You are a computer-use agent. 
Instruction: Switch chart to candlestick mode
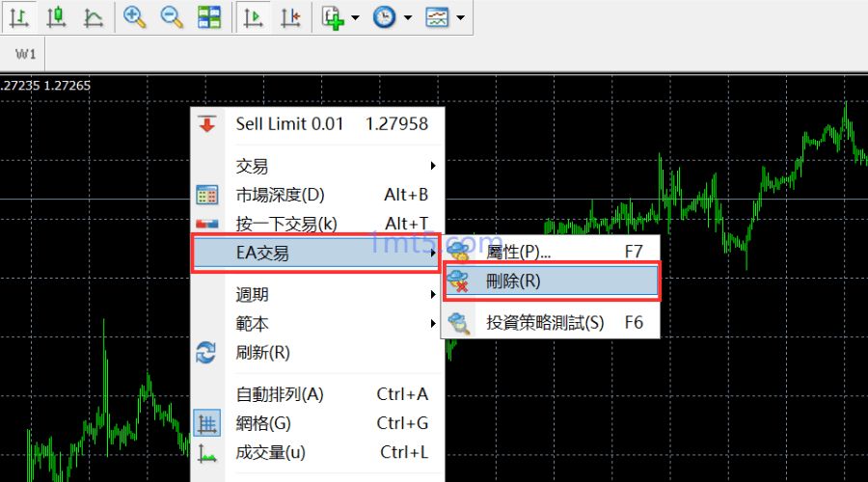pyautogui.click(x=57, y=17)
